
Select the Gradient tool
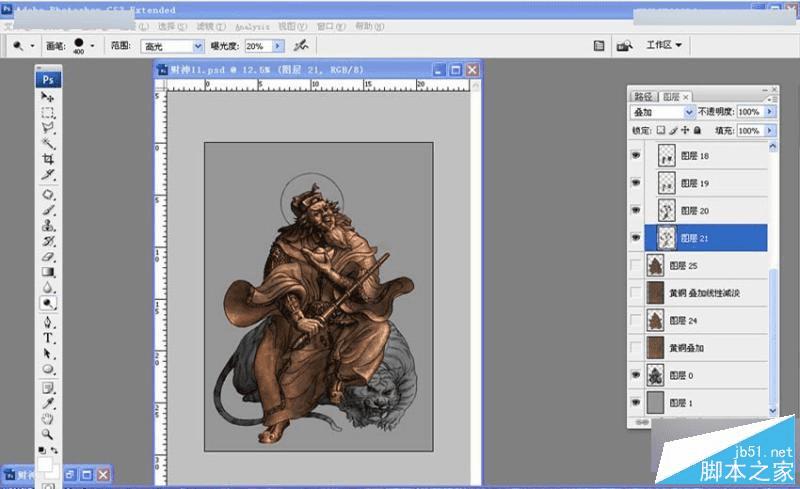(48, 270)
